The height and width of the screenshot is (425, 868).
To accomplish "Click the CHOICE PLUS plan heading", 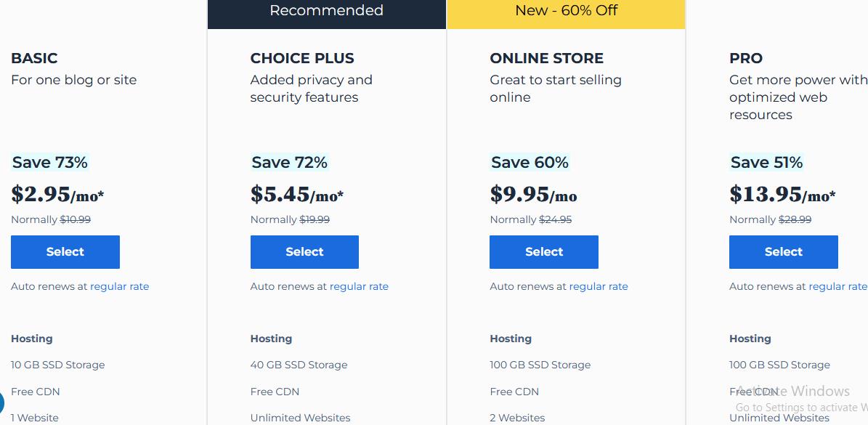I will (x=302, y=58).
